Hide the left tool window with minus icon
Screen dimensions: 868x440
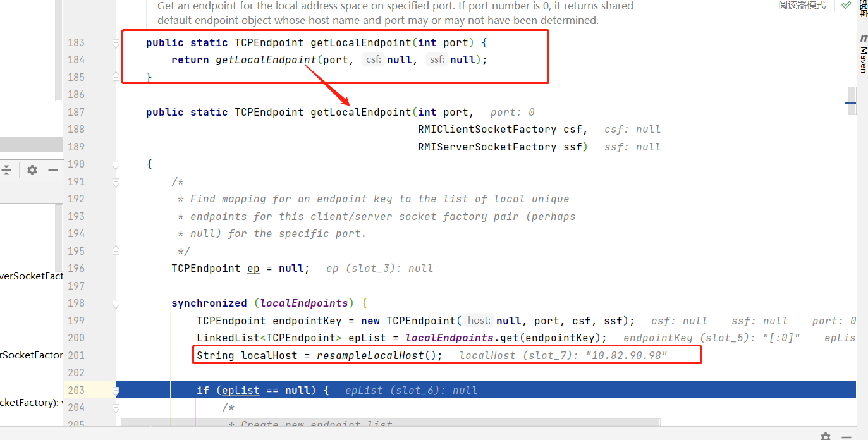click(53, 170)
